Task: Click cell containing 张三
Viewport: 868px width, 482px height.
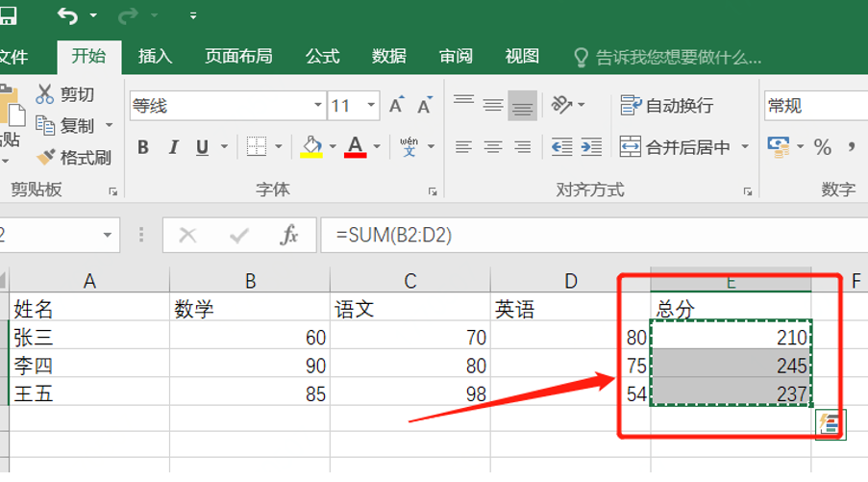Action: pos(89,337)
